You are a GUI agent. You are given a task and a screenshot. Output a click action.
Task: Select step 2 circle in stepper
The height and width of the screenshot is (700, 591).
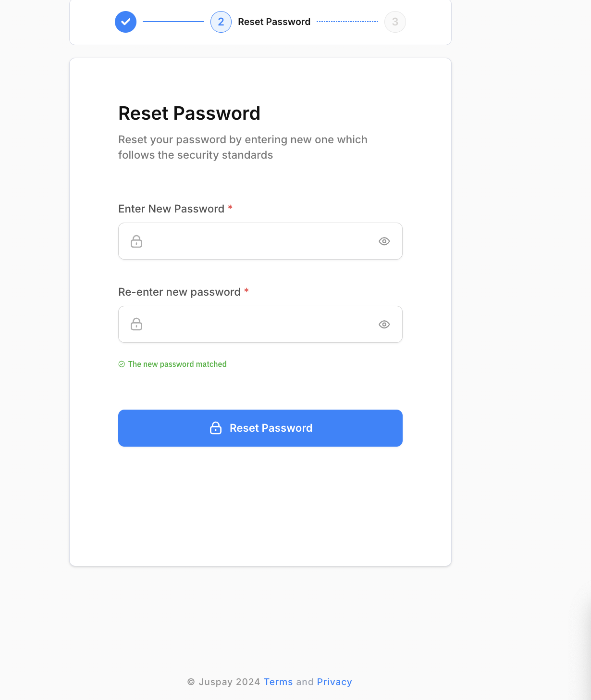coord(221,22)
